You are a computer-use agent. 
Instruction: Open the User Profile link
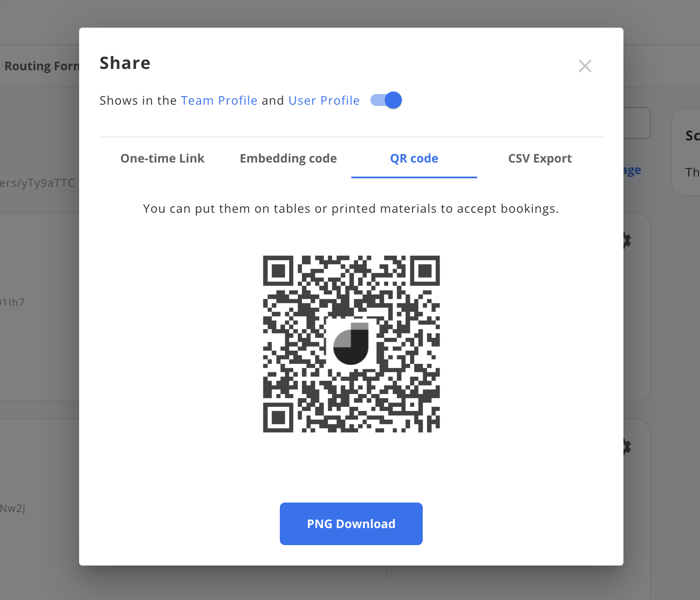pos(324,100)
